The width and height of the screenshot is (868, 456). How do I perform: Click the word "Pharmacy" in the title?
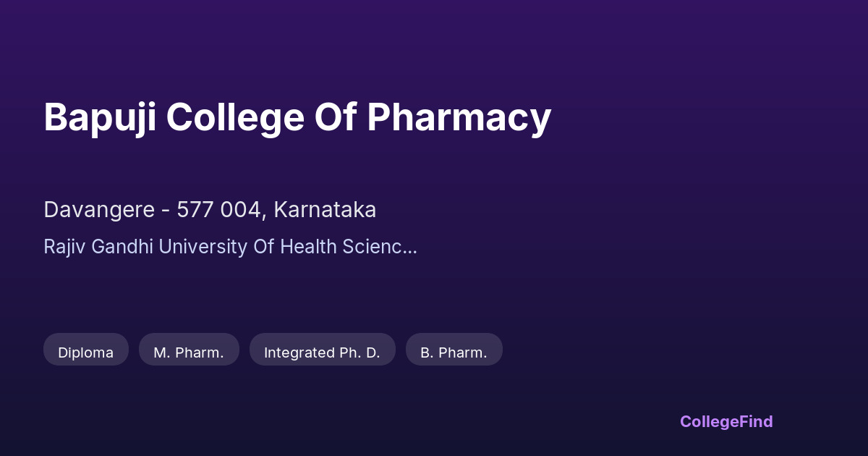click(x=459, y=117)
